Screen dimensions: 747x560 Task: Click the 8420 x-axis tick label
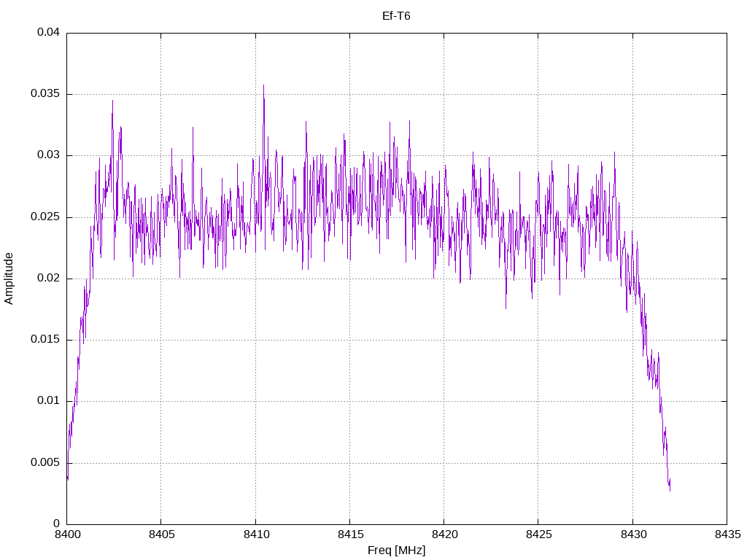(x=444, y=534)
